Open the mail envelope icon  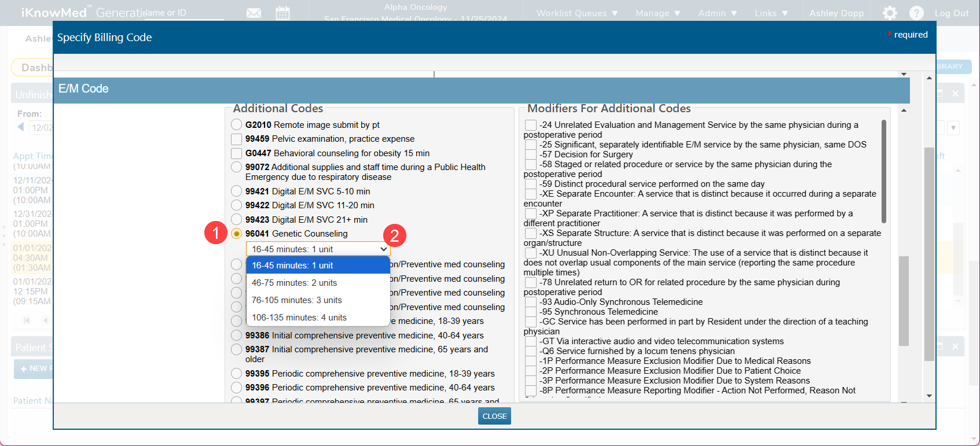tap(254, 13)
